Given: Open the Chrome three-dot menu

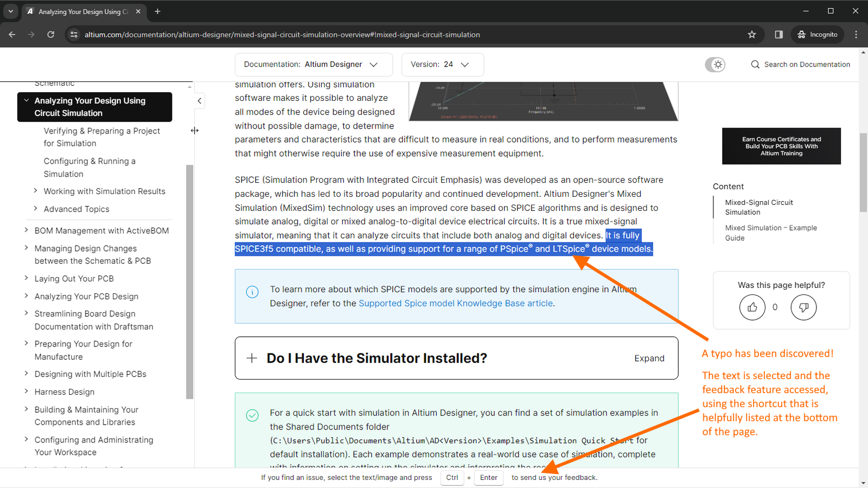Looking at the screenshot, I should pos(856,34).
